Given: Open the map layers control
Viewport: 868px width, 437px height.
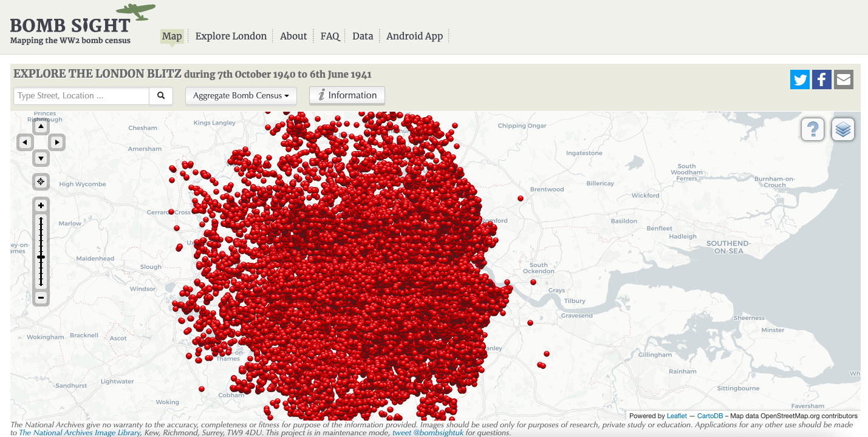Looking at the screenshot, I should 843,129.
